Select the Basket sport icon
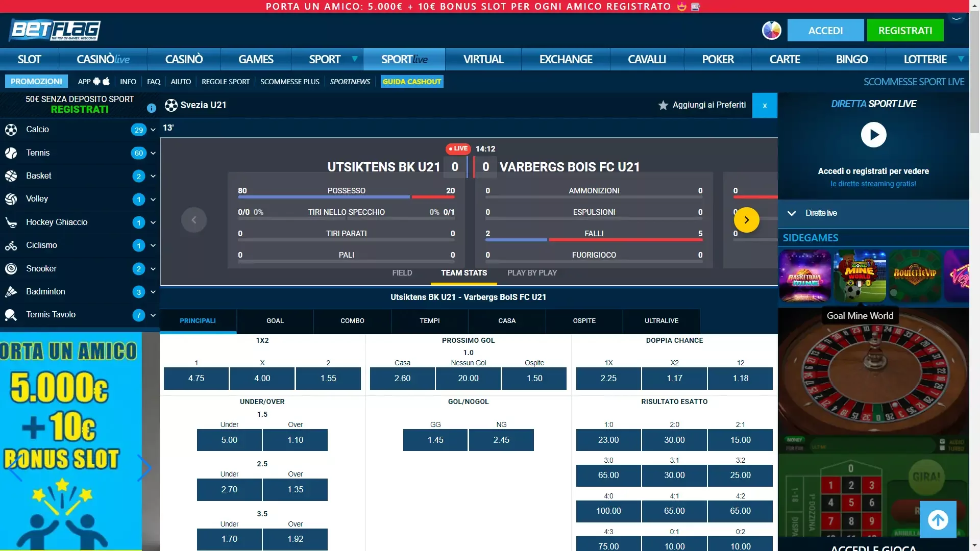980x551 pixels. [x=11, y=176]
